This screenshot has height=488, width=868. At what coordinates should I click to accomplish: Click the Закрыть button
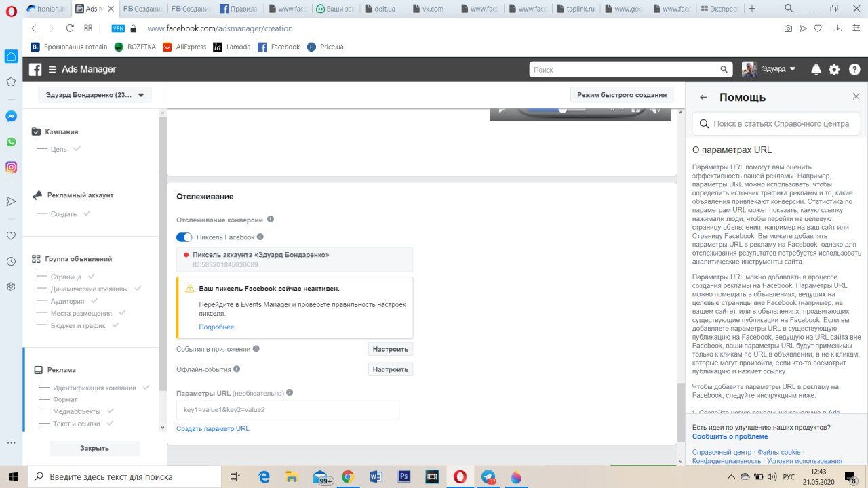(x=94, y=448)
